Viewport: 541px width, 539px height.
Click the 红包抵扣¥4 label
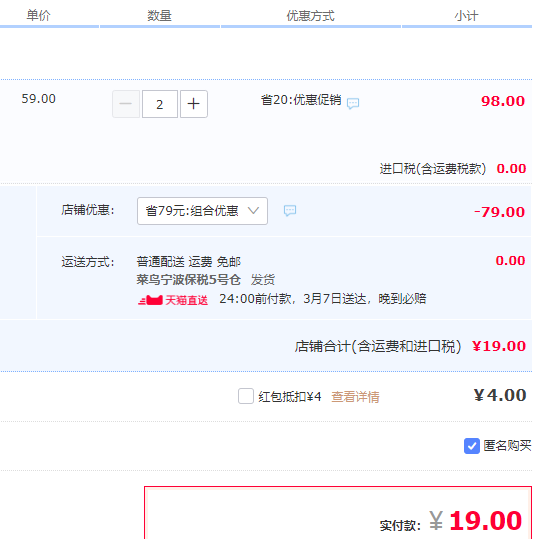290,397
